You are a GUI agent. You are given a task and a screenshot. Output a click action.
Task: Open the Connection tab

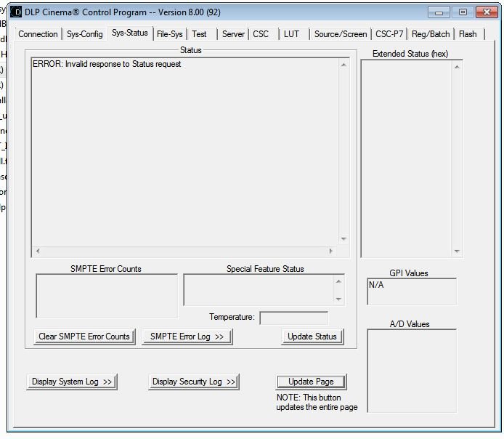pyautogui.click(x=38, y=34)
